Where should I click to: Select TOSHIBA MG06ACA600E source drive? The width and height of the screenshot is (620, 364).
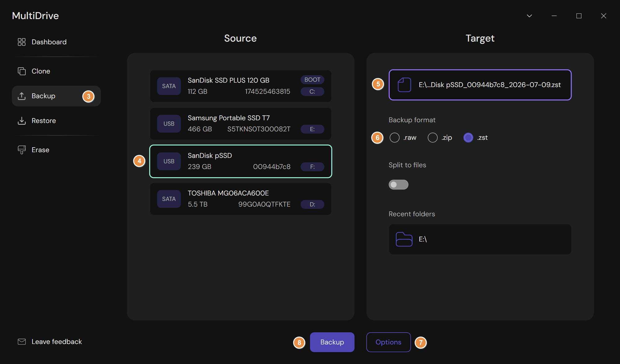tap(241, 199)
